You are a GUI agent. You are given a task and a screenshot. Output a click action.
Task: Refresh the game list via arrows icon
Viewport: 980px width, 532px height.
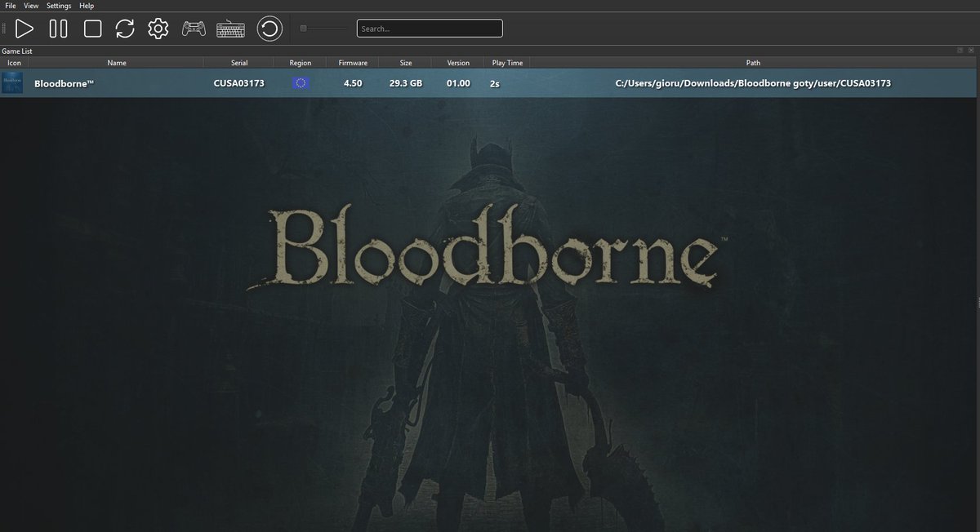[x=125, y=29]
